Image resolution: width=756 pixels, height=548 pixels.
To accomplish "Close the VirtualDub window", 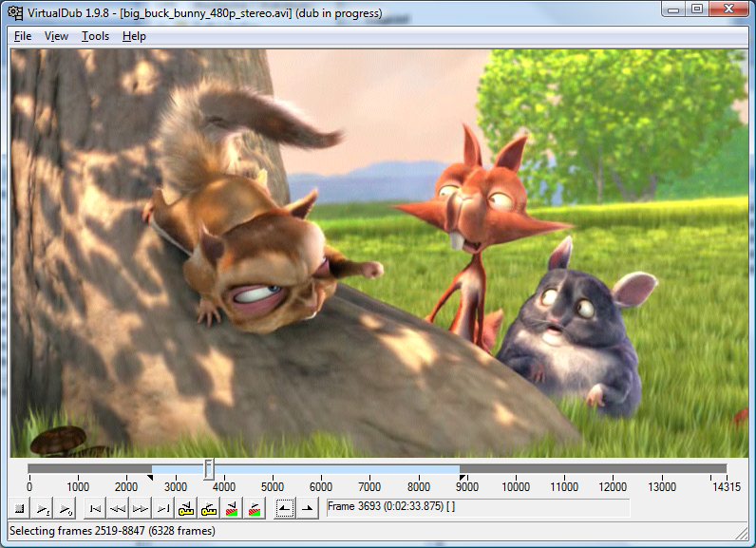I will [728, 9].
